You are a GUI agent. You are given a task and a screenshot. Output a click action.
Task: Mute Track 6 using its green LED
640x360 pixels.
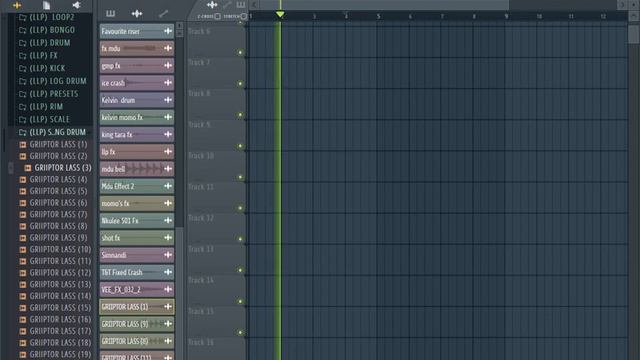240,53
